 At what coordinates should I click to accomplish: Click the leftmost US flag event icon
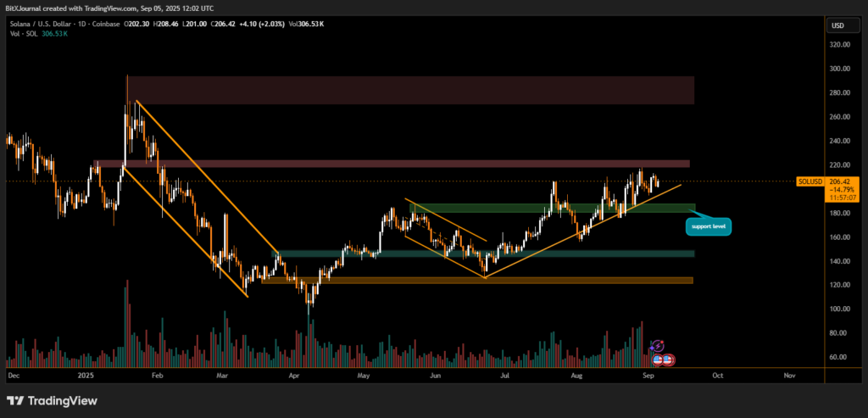tap(657, 360)
